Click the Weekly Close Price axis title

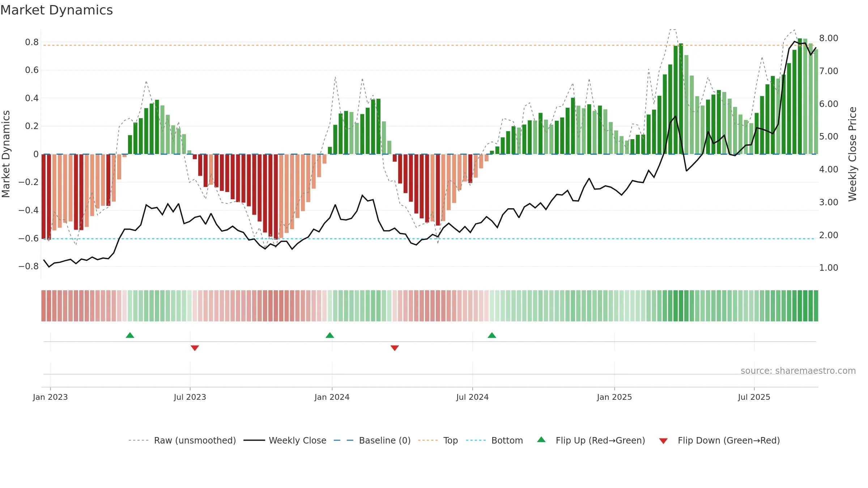pos(852,154)
